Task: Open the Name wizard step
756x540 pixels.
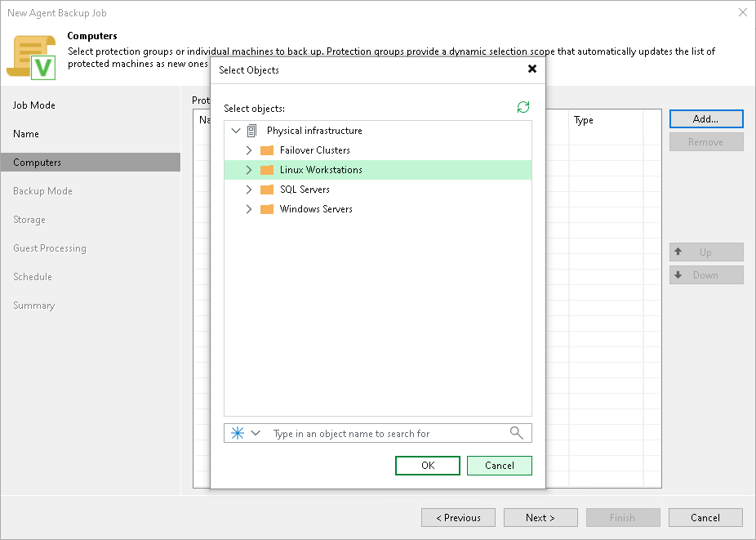Action: click(x=26, y=134)
